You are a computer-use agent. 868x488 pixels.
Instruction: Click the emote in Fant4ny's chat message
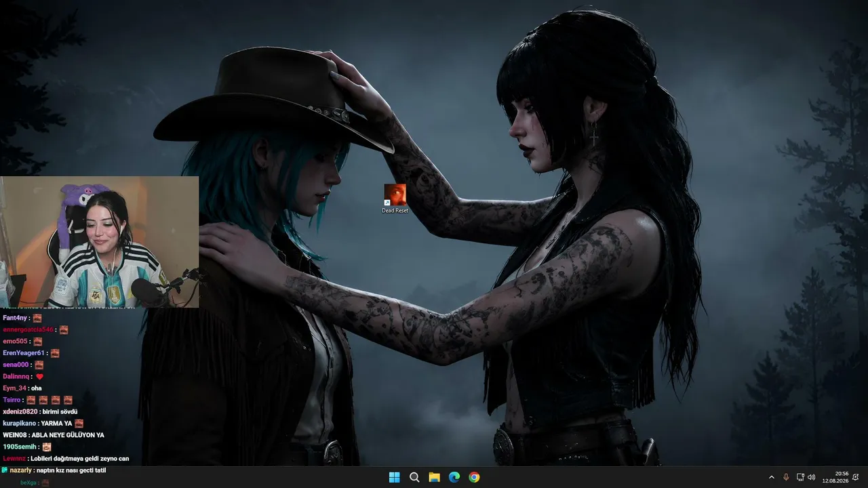37,318
